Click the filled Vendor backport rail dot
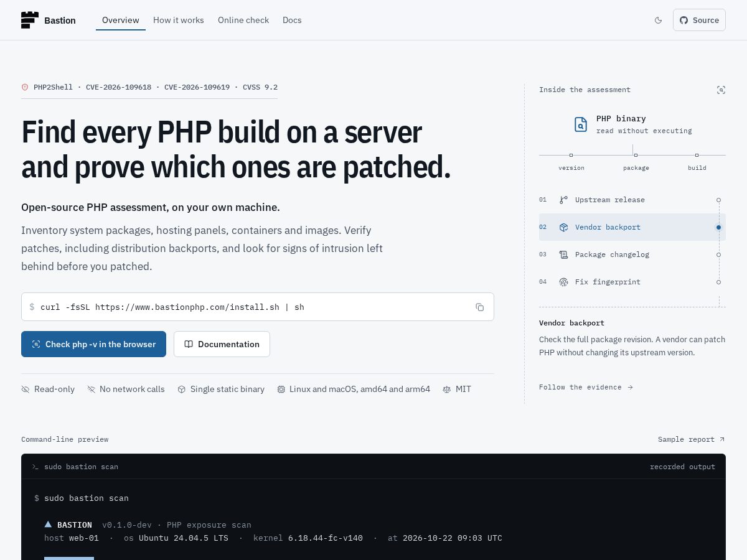This screenshot has width=747, height=560. [x=718, y=227]
